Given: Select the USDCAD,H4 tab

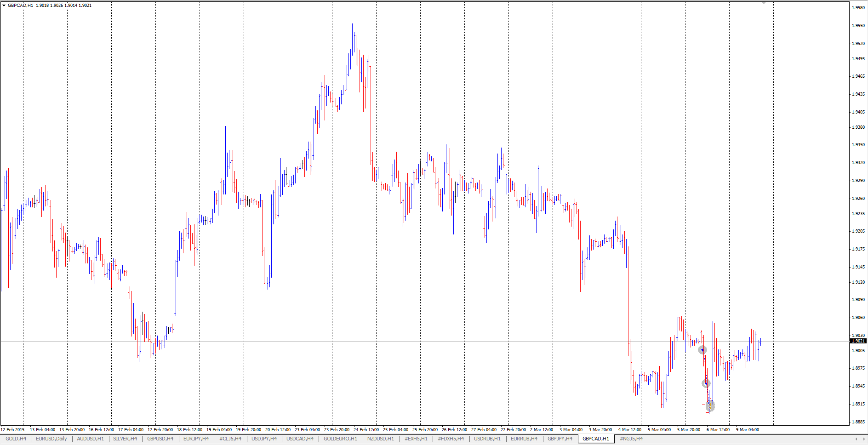Looking at the screenshot, I should tap(300, 439).
